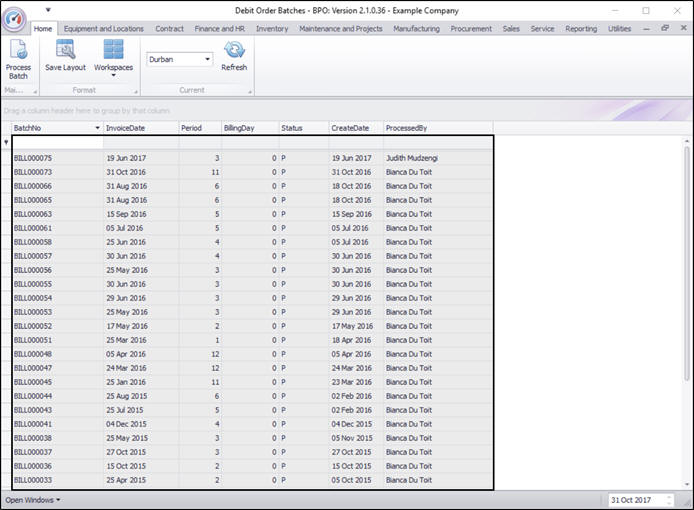Open the Maintenance and Projects tab

[340, 29]
